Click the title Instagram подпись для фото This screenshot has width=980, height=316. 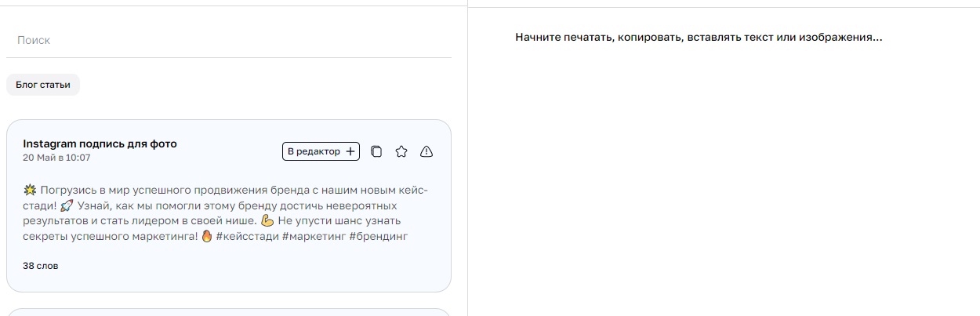coord(100,143)
